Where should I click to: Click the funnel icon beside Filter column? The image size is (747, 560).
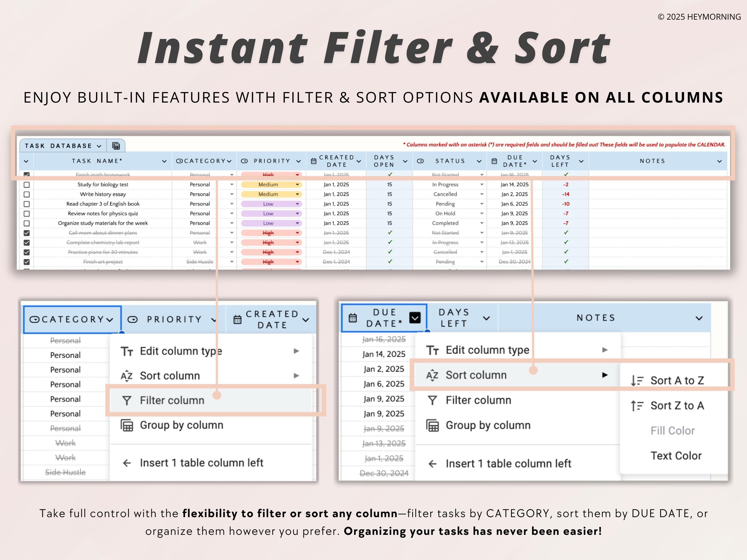127,400
